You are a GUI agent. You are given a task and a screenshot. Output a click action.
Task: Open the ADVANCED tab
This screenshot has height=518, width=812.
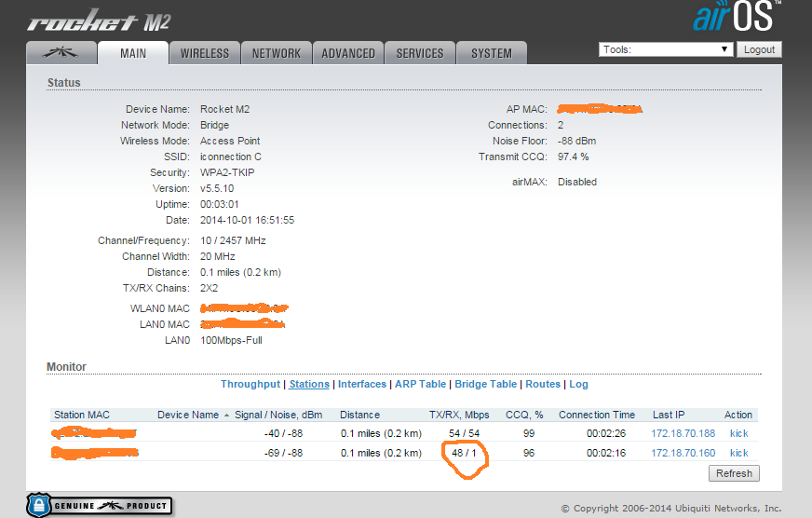(x=348, y=53)
